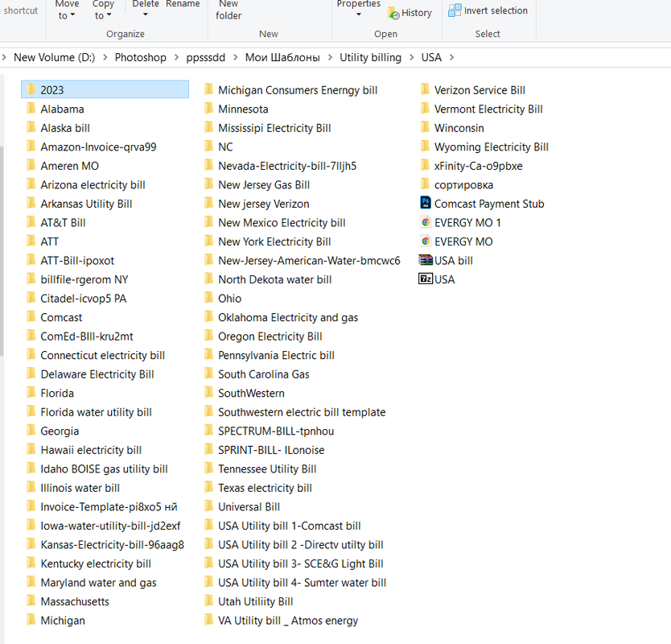This screenshot has height=644, width=671.
Task: Click the folder icon for Amazon-Invoice-qrva99
Action: [31, 147]
